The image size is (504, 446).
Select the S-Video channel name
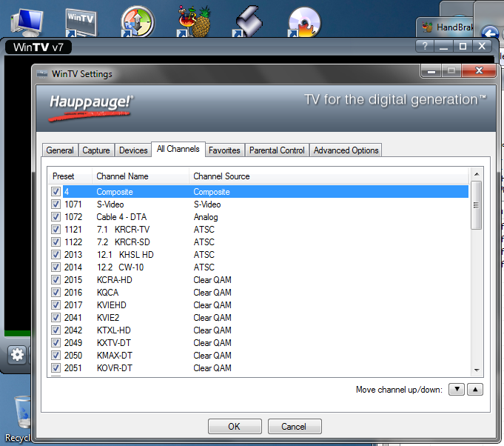click(x=110, y=204)
